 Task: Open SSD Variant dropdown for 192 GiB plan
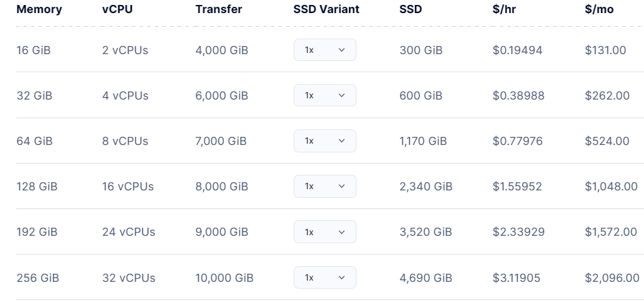[x=324, y=232]
